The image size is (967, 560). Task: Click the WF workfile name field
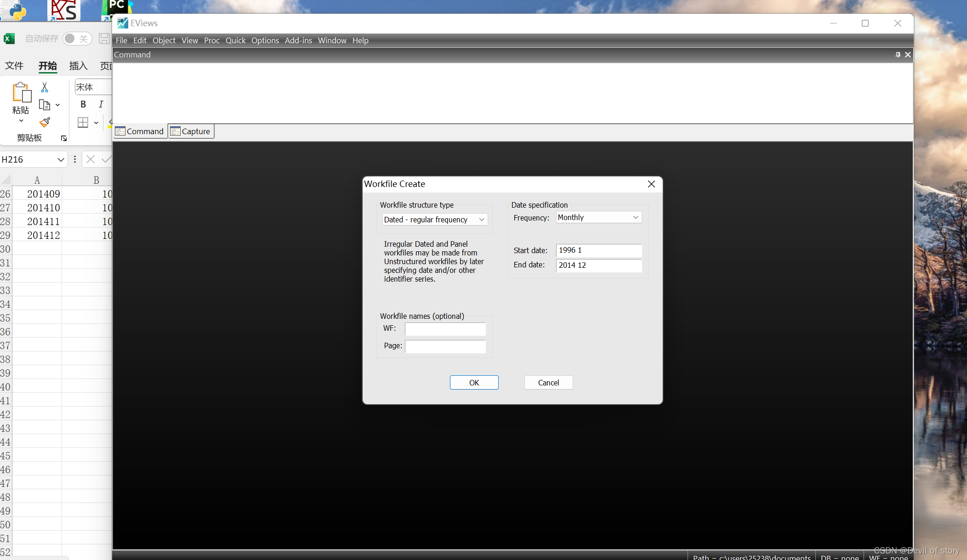(445, 329)
